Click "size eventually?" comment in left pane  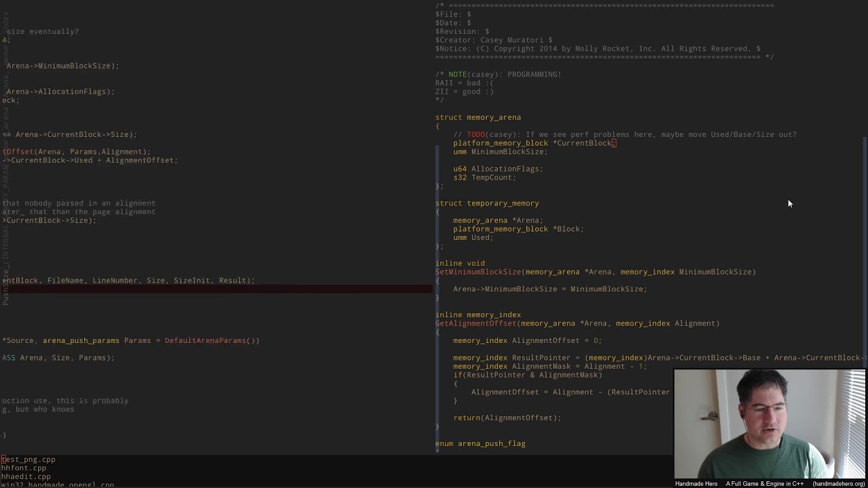(42, 31)
